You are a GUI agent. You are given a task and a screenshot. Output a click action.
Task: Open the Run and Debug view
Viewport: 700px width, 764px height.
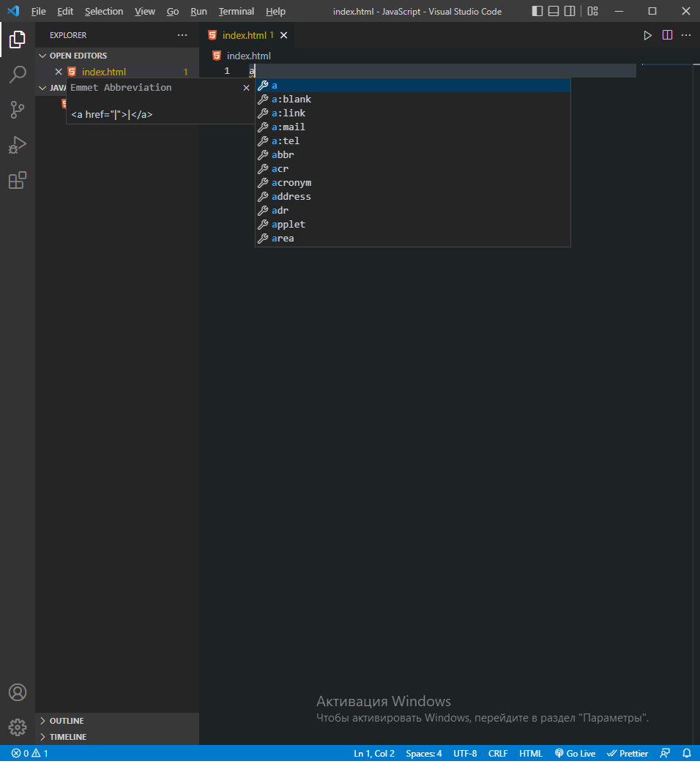pos(18,145)
